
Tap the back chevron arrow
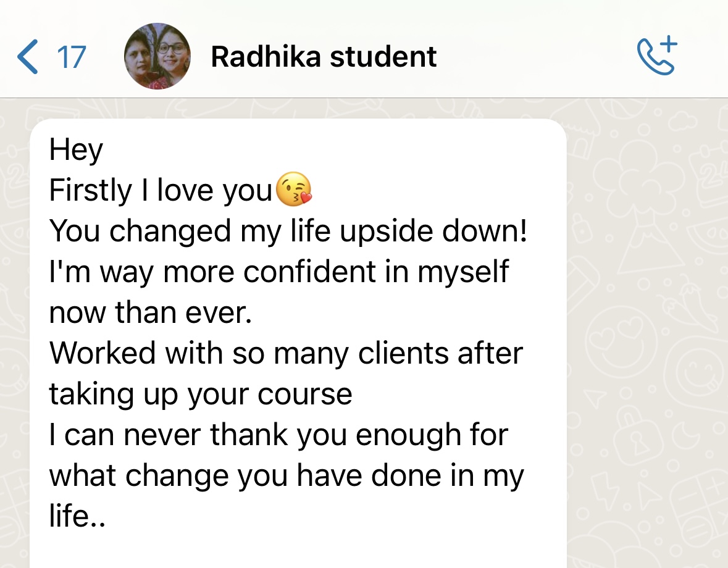(x=28, y=57)
